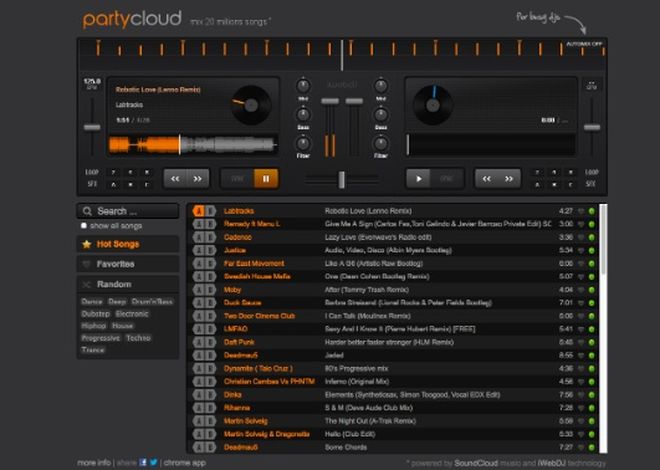This screenshot has height=470, width=660.
Task: Fast-forward the right deck track
Action: pos(509,179)
